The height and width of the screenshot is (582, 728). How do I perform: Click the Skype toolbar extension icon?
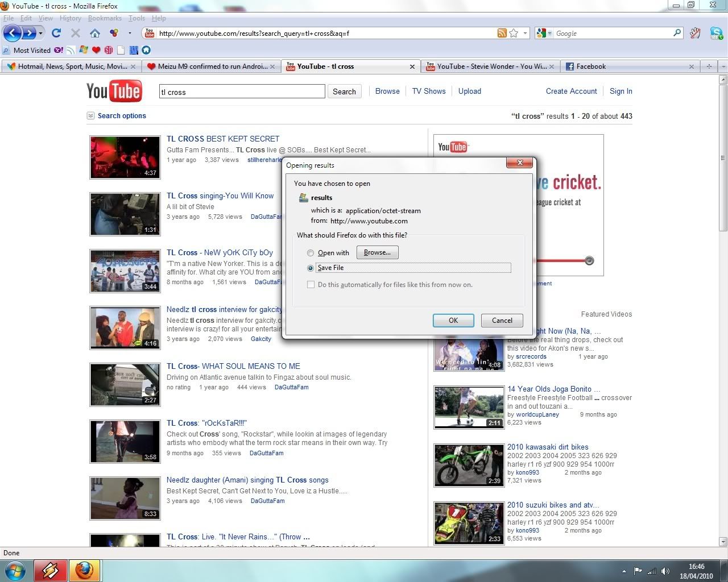click(717, 33)
